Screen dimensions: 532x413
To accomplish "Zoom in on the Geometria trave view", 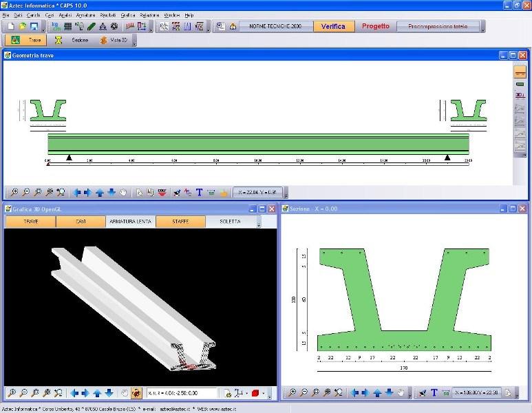I will [14, 193].
